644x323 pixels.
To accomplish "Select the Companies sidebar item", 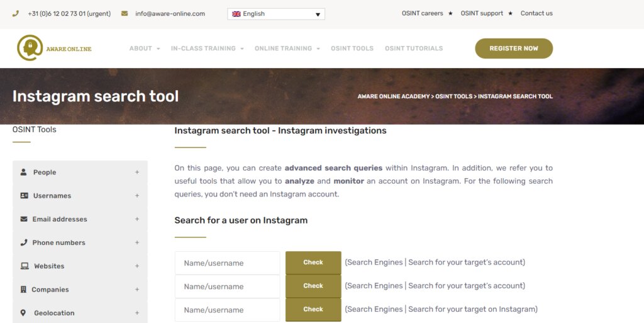I will pyautogui.click(x=80, y=289).
